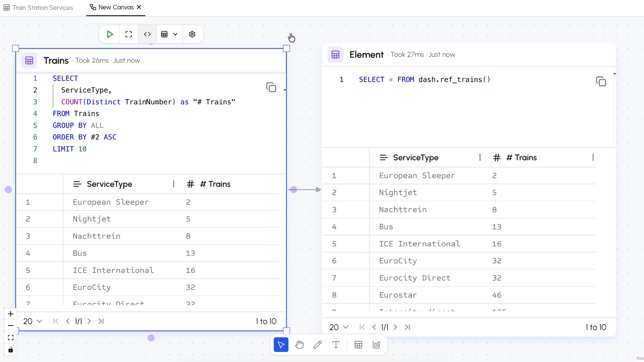The height and width of the screenshot is (362, 644).
Task: Click value 46 in Element panel
Action: click(497, 295)
